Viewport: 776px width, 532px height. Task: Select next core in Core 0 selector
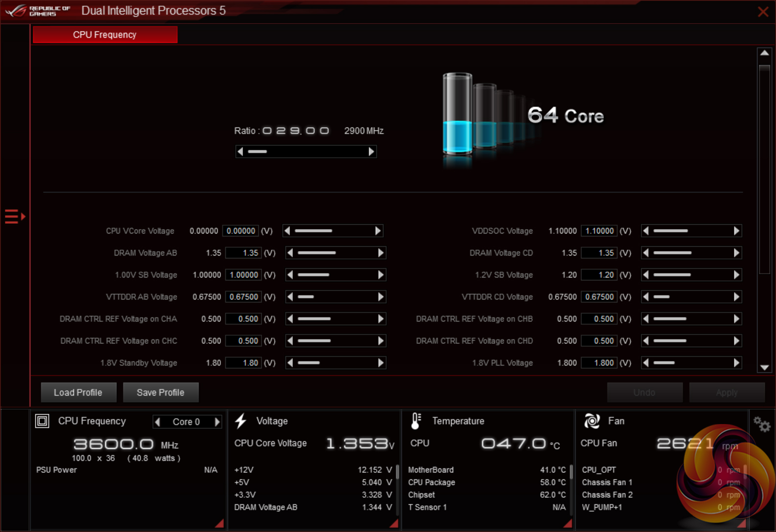[x=217, y=422]
